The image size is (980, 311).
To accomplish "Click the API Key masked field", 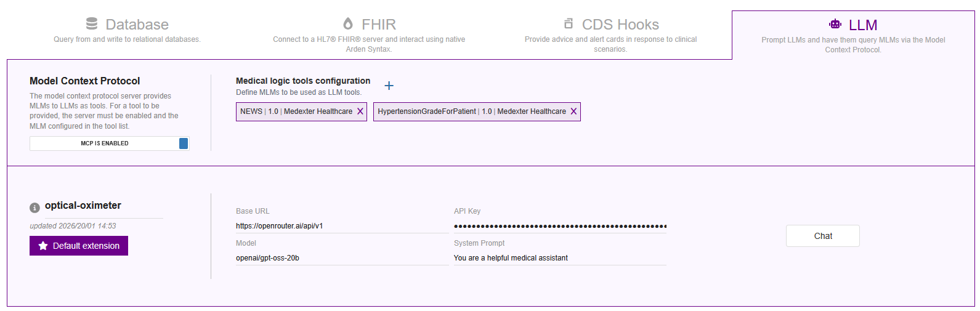I will click(x=560, y=226).
